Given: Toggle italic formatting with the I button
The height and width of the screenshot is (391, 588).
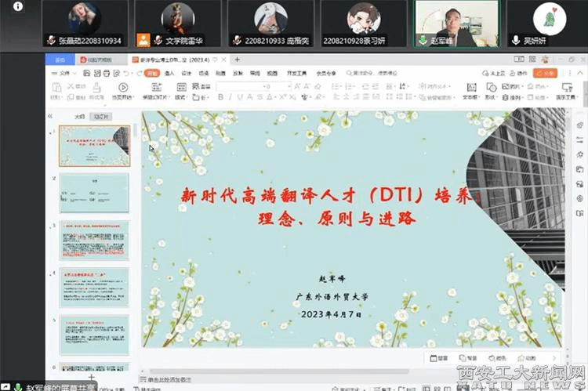Looking at the screenshot, I should 230,97.
